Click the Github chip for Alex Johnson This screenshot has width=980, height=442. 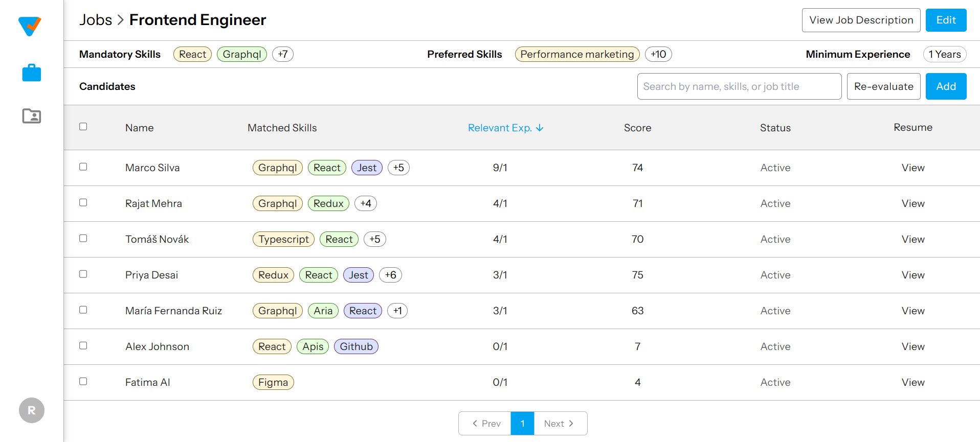pos(356,346)
